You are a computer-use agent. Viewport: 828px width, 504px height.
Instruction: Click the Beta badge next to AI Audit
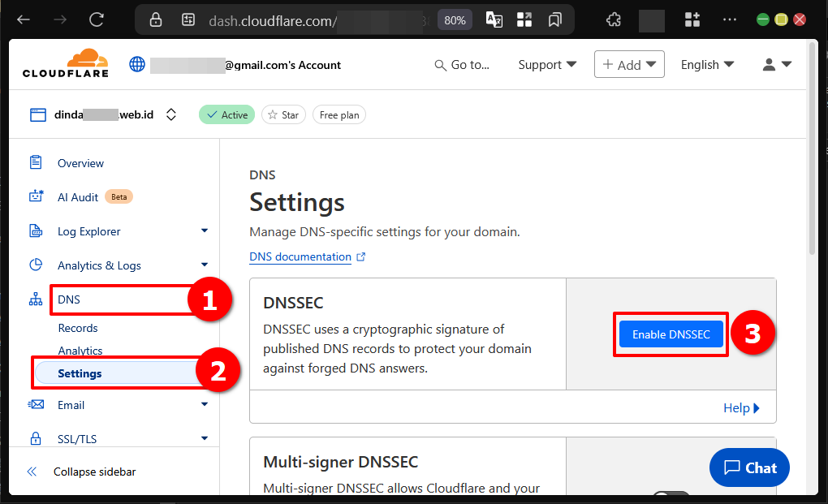[x=119, y=197]
